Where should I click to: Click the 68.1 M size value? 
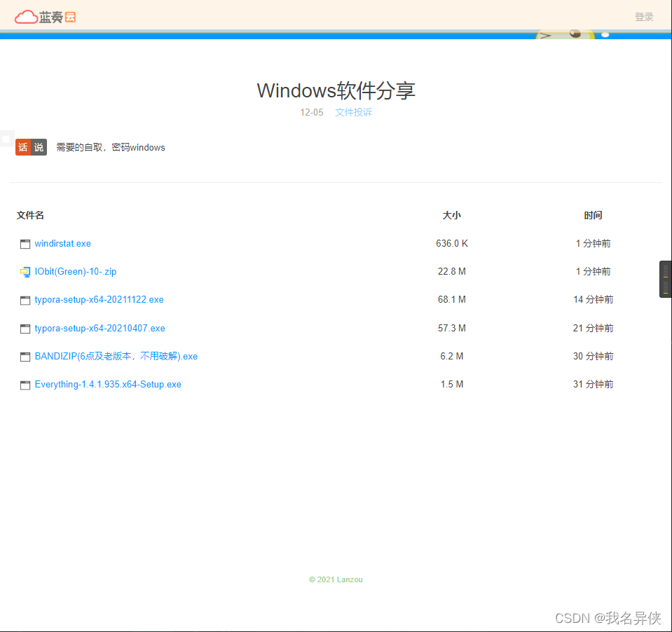click(x=452, y=299)
